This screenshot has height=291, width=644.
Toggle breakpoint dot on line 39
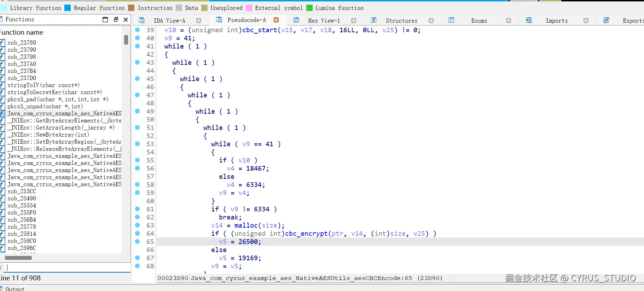138,30
